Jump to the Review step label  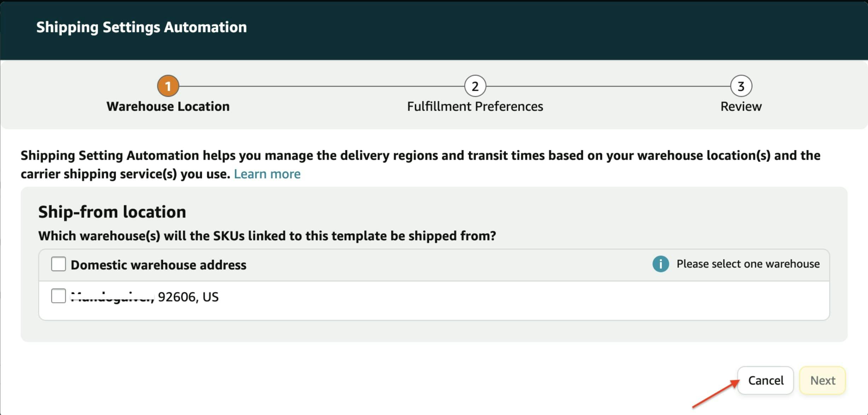741,106
